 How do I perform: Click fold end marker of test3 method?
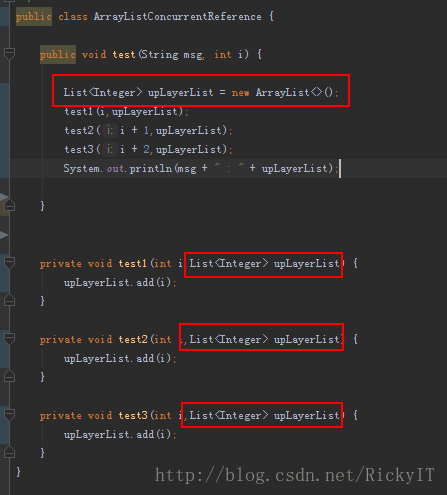click(9, 452)
